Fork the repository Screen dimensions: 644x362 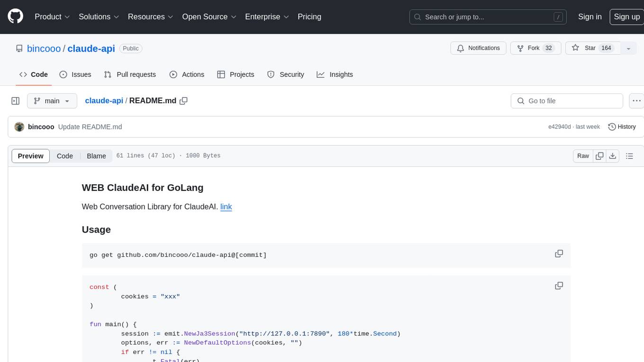pyautogui.click(x=536, y=48)
